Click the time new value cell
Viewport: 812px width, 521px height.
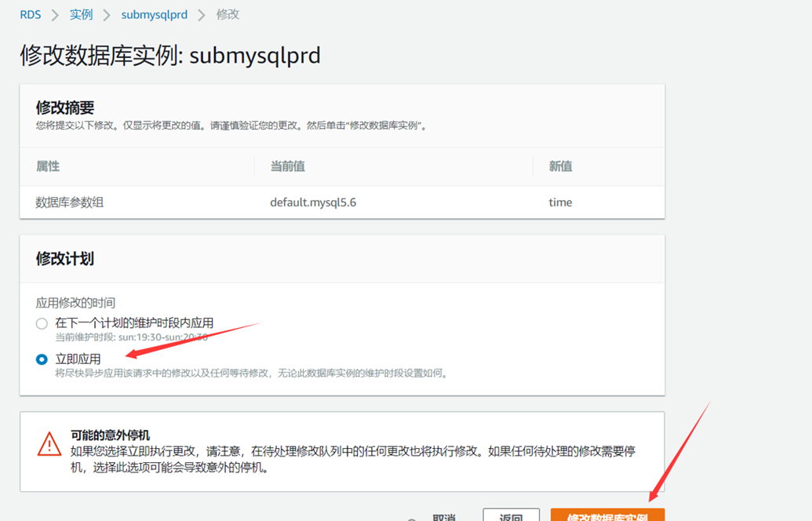tap(560, 202)
